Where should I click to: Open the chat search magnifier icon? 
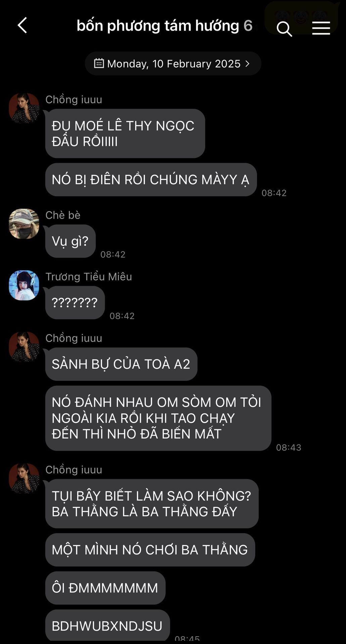click(284, 29)
